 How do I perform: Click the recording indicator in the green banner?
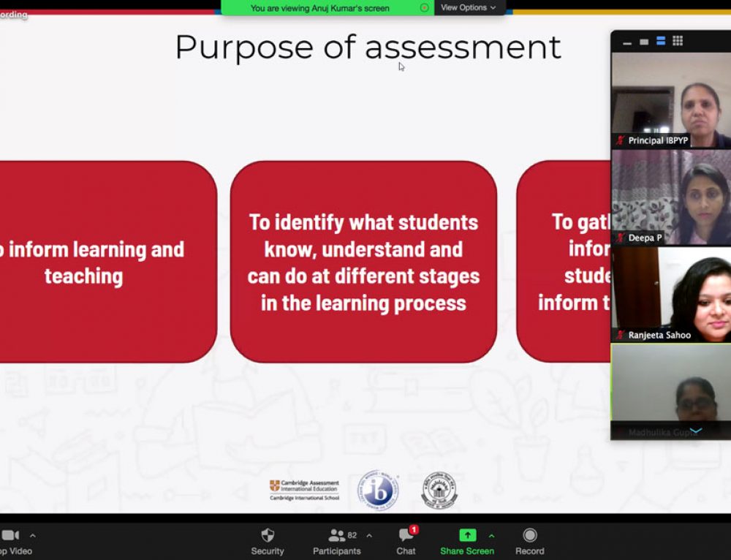coord(424,8)
